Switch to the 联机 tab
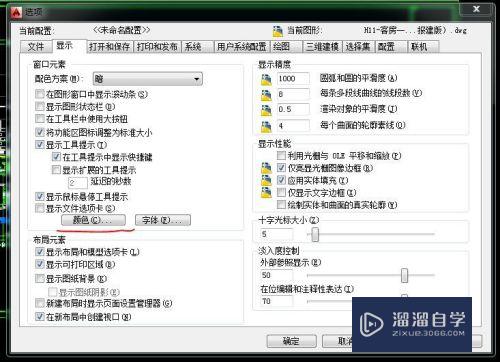 click(x=424, y=47)
